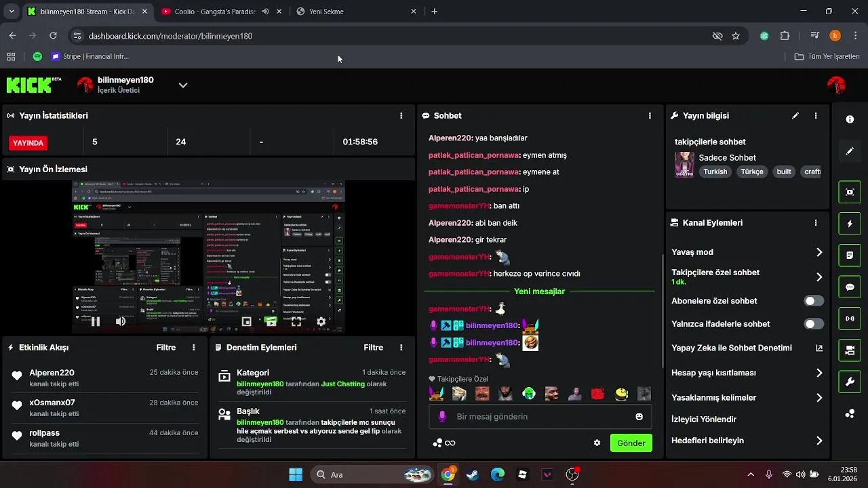868x488 pixels.
Task: Open Denetim Eylemleri three-dot menu
Action: click(401, 348)
